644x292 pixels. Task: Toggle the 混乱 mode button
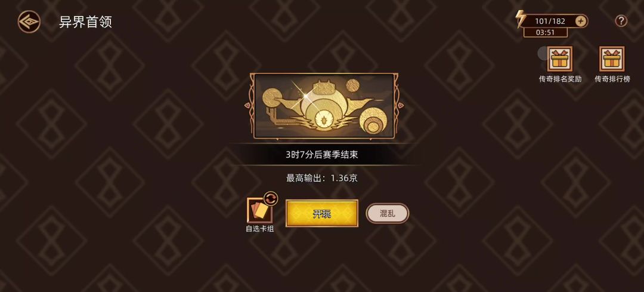click(x=388, y=213)
